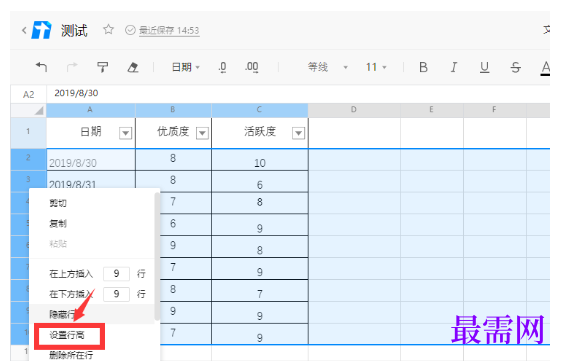This screenshot has width=563, height=361.
Task: Click the redo arrow
Action: [72, 67]
